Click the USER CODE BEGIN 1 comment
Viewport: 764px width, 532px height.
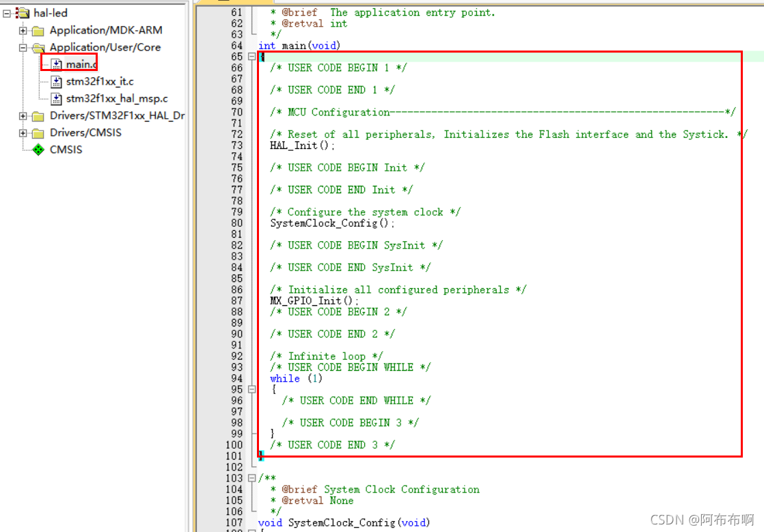(339, 68)
